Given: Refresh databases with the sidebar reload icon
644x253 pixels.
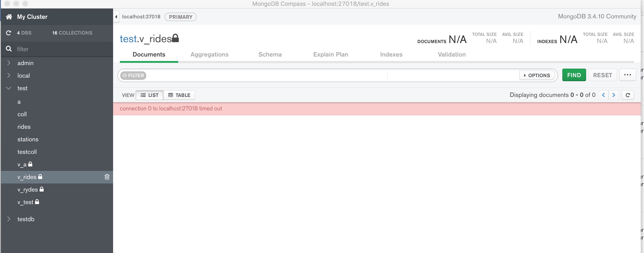Looking at the screenshot, I should click(9, 33).
